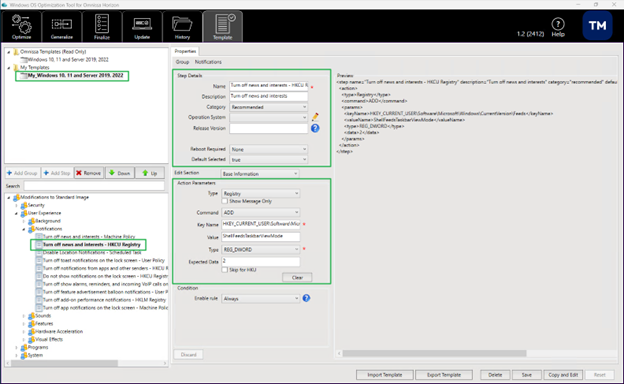Switch to the Properties tab
The width and height of the screenshot is (624, 384).
185,51
